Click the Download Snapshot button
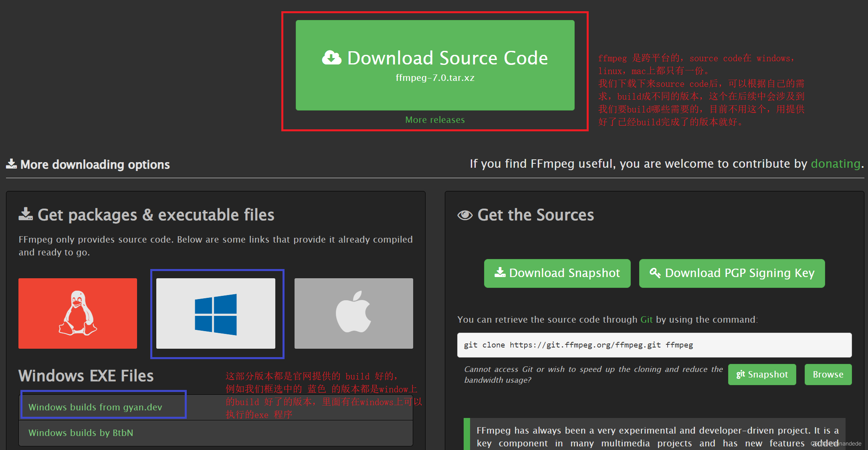 557,273
